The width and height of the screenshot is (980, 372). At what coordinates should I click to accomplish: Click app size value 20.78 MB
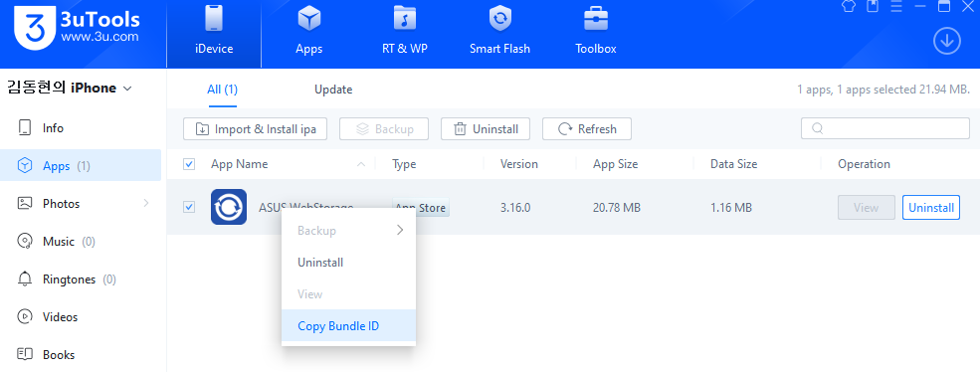click(x=616, y=208)
